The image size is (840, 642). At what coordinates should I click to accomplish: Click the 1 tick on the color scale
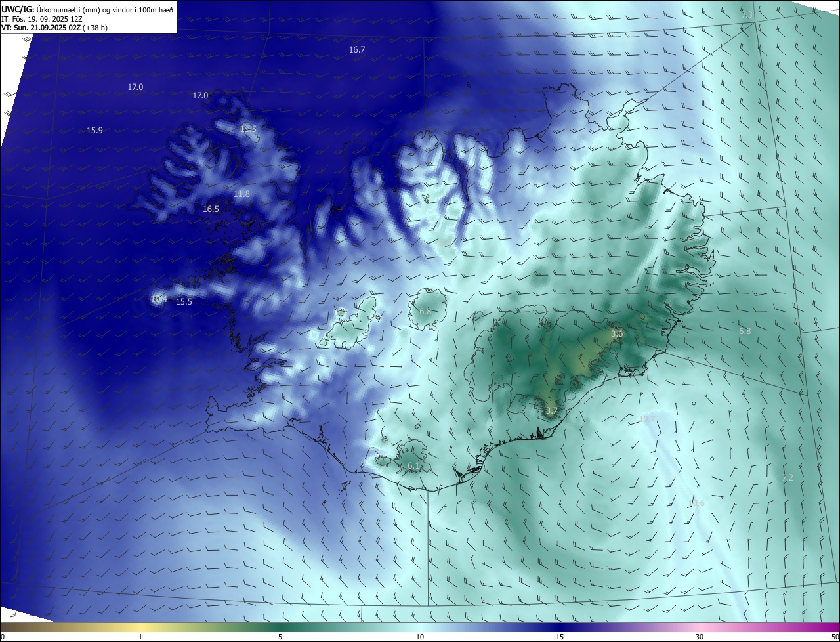pos(140,637)
